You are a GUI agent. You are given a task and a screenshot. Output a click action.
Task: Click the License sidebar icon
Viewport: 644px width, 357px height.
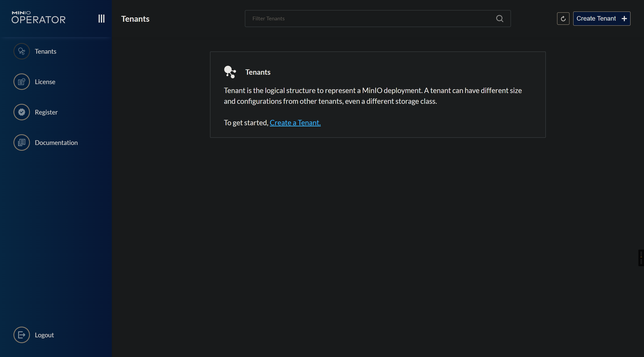[22, 82]
